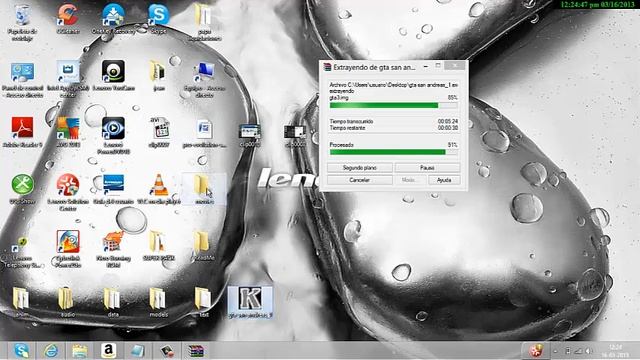Click Cancelar to stop the extraction
The image size is (640, 360).
360,180
